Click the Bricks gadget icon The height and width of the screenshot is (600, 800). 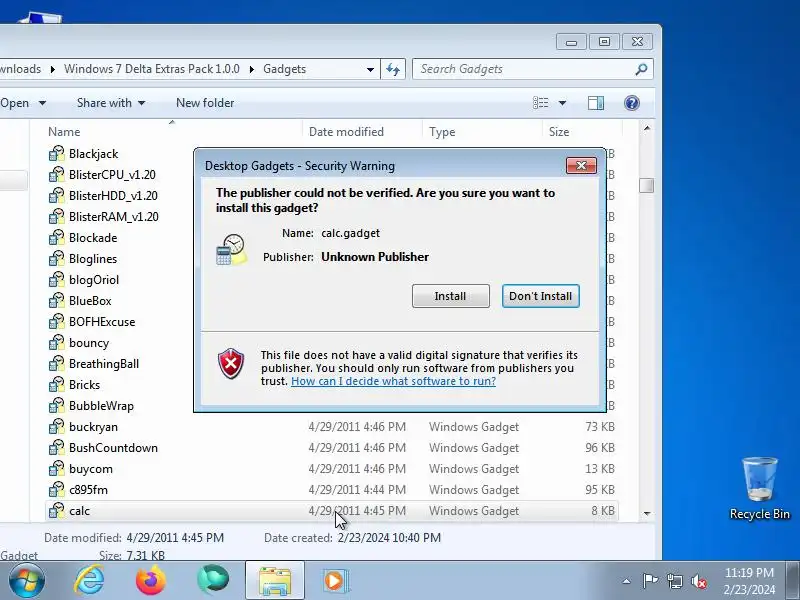(x=57, y=385)
